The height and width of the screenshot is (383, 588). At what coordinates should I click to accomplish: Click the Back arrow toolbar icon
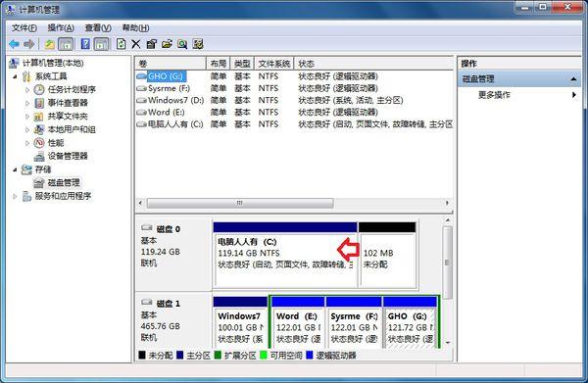click(x=15, y=44)
